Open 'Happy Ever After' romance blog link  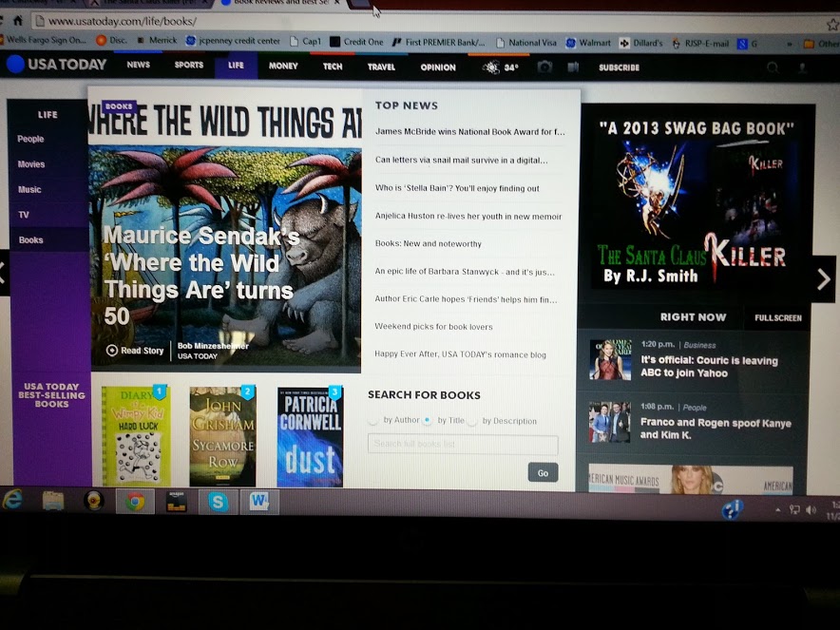coord(460,354)
